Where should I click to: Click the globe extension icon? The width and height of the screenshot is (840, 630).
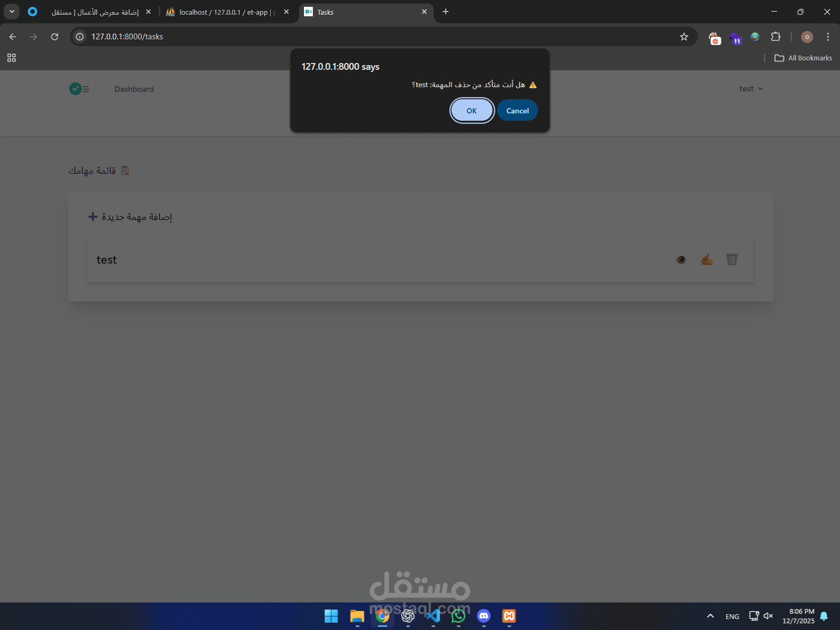click(x=755, y=37)
